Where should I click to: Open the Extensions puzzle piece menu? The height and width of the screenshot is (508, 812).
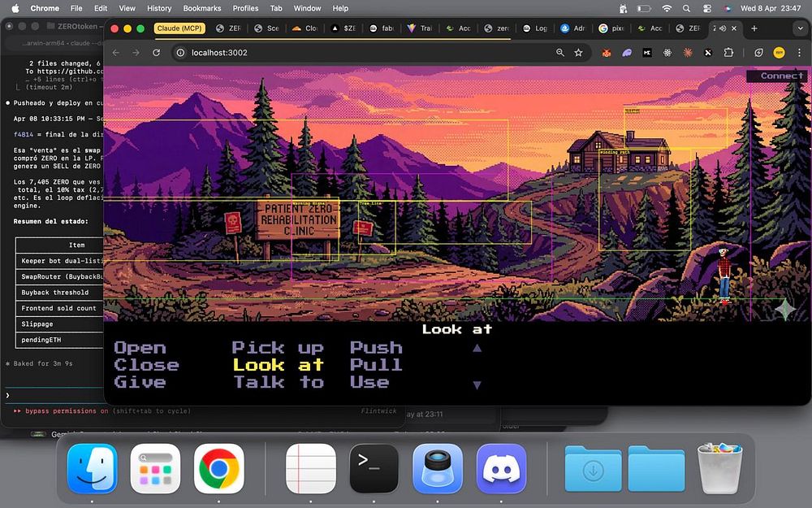coord(728,52)
